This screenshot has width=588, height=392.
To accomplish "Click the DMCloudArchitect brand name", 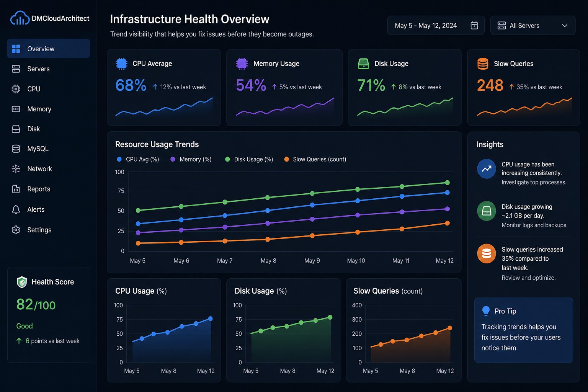I will point(60,18).
